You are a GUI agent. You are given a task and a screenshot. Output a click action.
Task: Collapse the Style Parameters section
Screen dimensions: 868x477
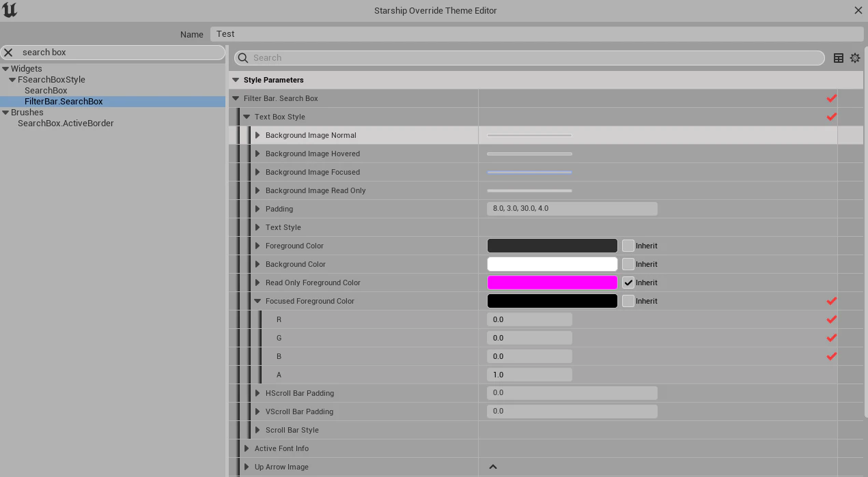point(236,80)
